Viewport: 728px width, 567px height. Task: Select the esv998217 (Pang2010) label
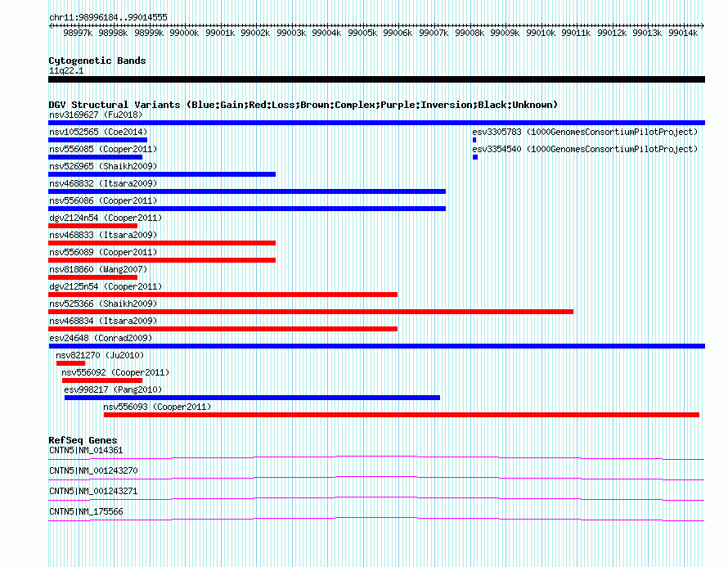pyautogui.click(x=113, y=389)
